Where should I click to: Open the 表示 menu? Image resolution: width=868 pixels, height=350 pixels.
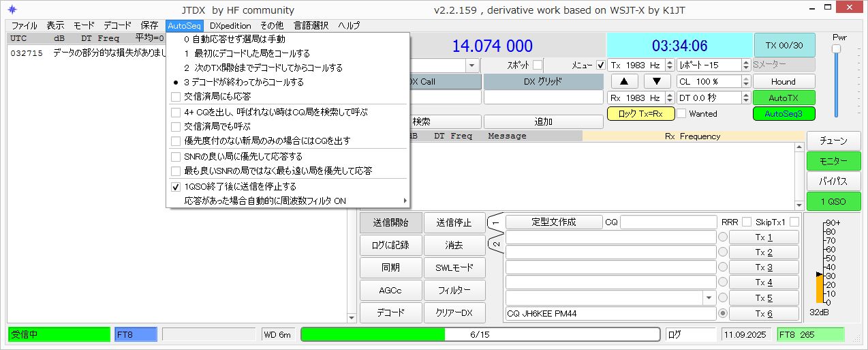(x=55, y=25)
